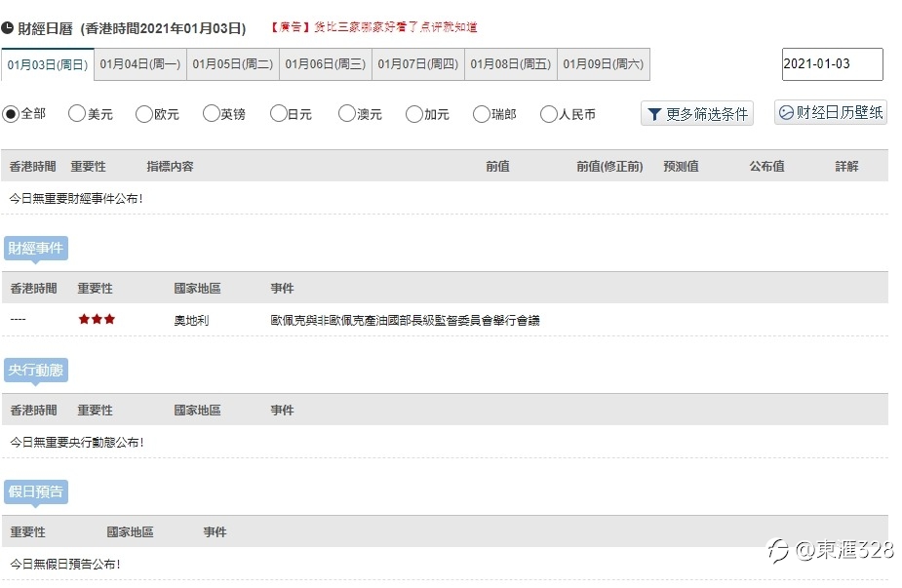Open the 2021-01-03 date picker field

[x=833, y=63]
